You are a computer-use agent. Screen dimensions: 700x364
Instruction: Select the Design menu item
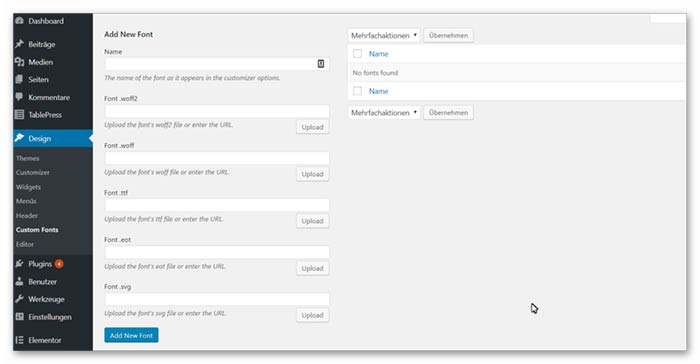click(53, 138)
